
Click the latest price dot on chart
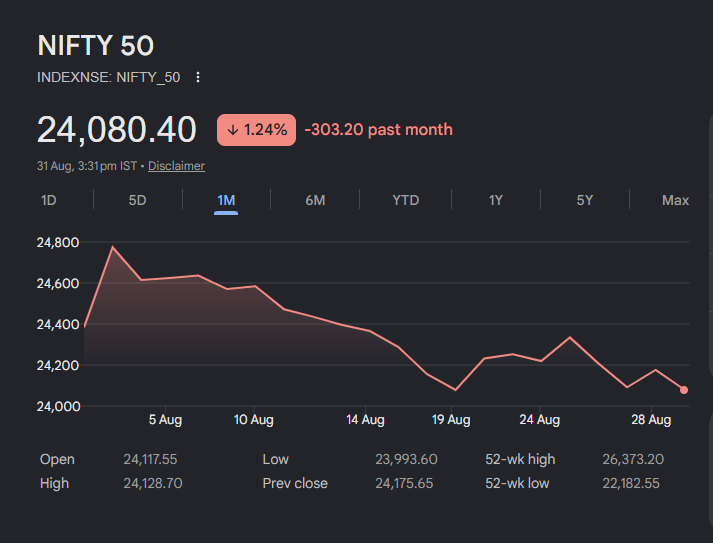click(x=683, y=390)
